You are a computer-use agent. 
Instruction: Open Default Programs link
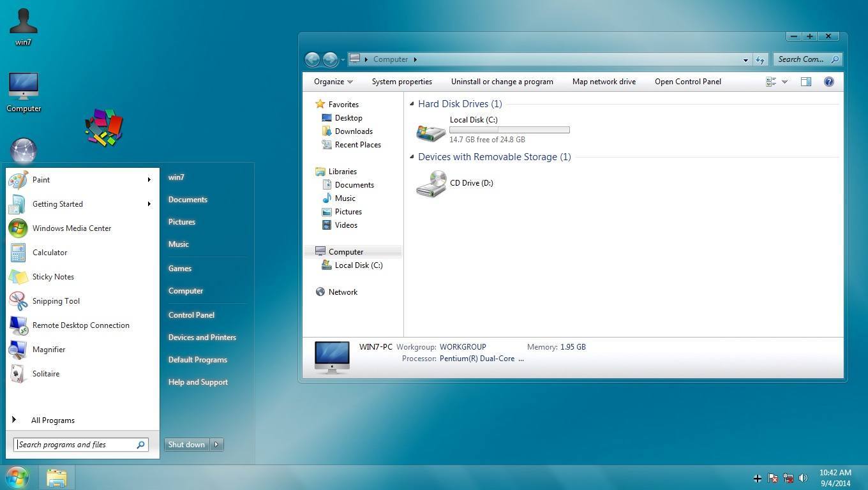coord(198,360)
